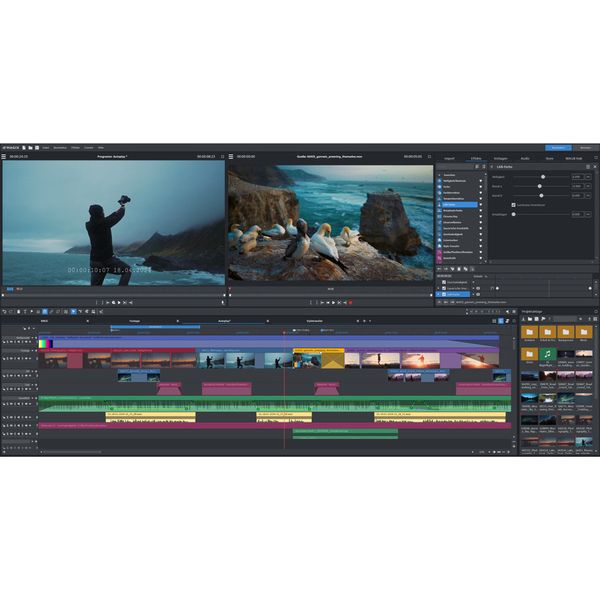Click the keyframe toolbar paste clipboard icon

point(459,269)
